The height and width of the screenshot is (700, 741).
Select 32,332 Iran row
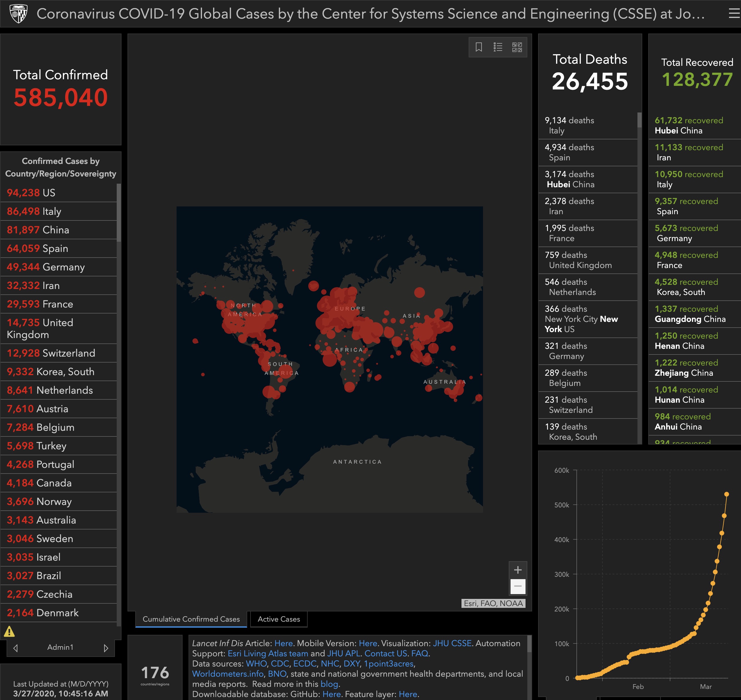pos(59,286)
